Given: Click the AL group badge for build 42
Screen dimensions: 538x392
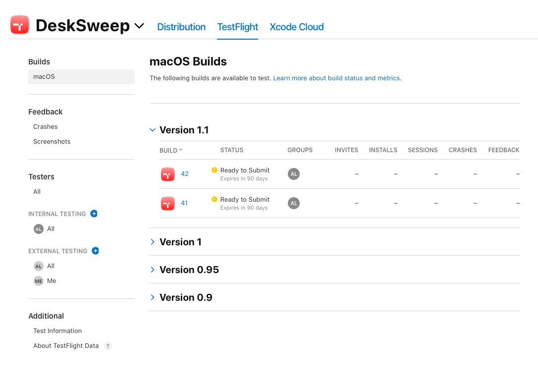Looking at the screenshot, I should point(294,174).
